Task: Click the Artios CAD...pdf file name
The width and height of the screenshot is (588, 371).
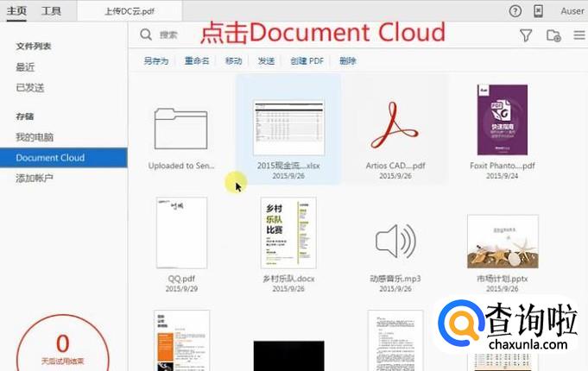Action: [395, 166]
